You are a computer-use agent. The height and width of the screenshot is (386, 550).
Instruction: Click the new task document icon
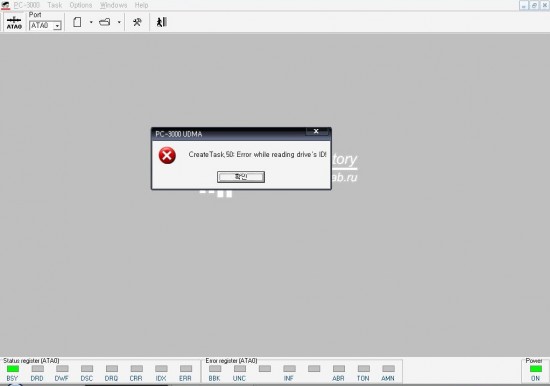click(x=77, y=22)
